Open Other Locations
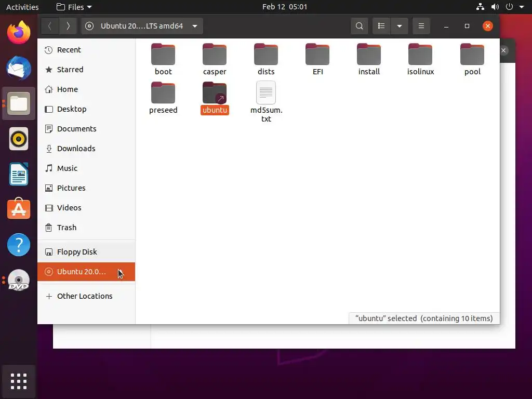The height and width of the screenshot is (399, 532). (86, 296)
